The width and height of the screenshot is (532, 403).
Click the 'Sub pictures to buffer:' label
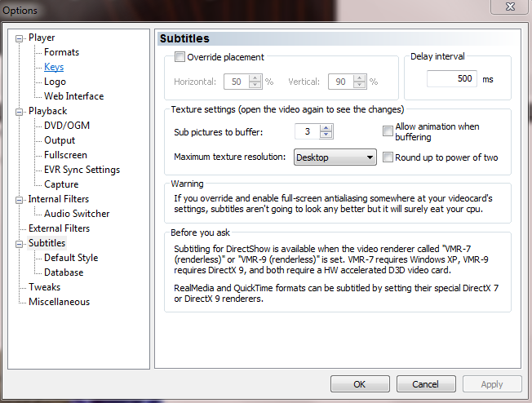(x=219, y=132)
